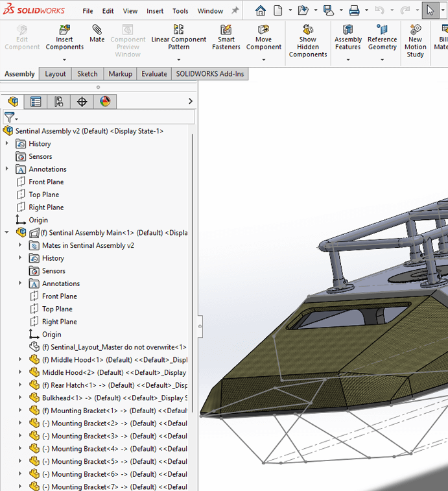Switch to the Evaluate tab
448x491 pixels.
click(x=154, y=74)
